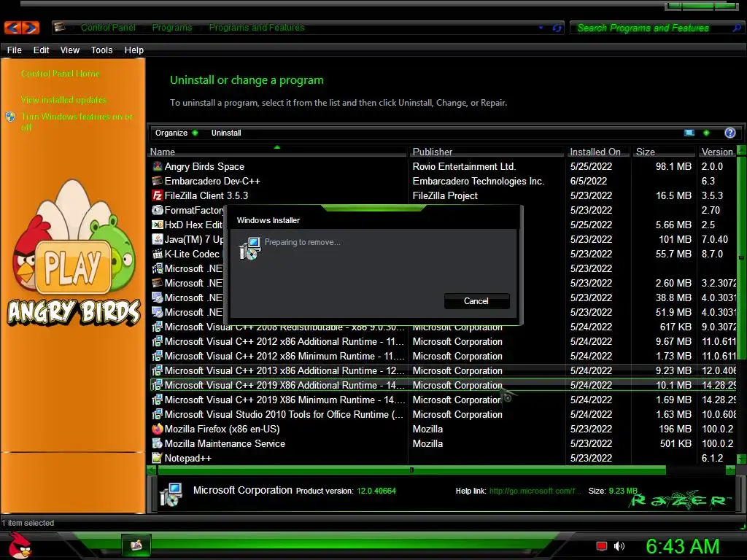The image size is (747, 560).
Task: Select the Angry Birds Space icon
Action: pyautogui.click(x=158, y=166)
